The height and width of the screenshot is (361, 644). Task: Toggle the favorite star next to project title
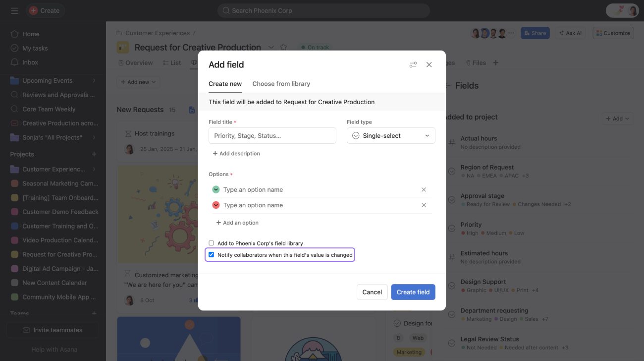click(x=283, y=47)
